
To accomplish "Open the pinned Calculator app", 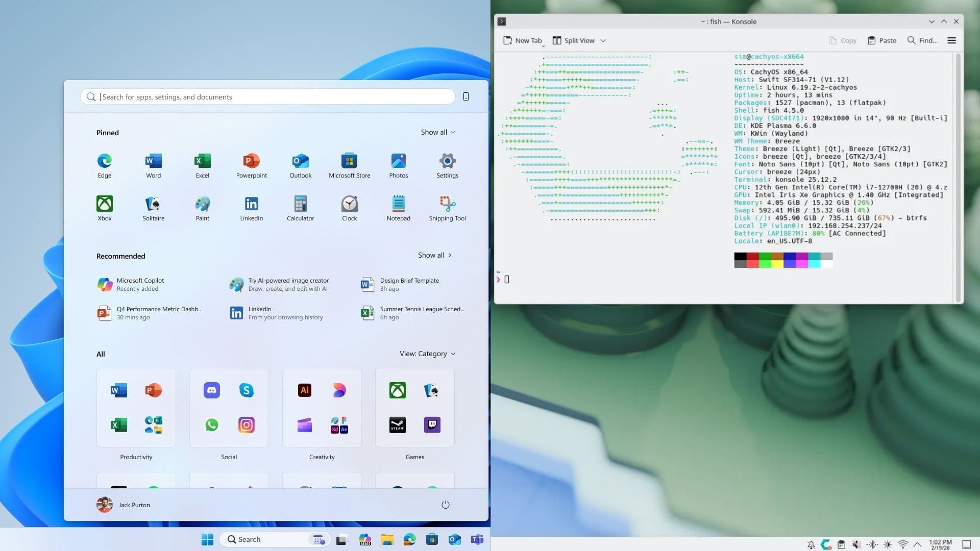I will [x=301, y=209].
